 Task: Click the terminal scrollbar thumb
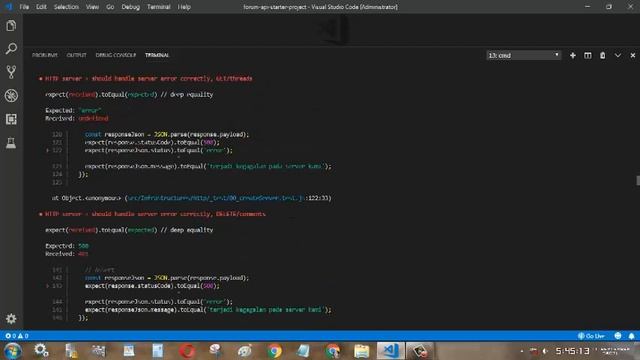point(638,180)
